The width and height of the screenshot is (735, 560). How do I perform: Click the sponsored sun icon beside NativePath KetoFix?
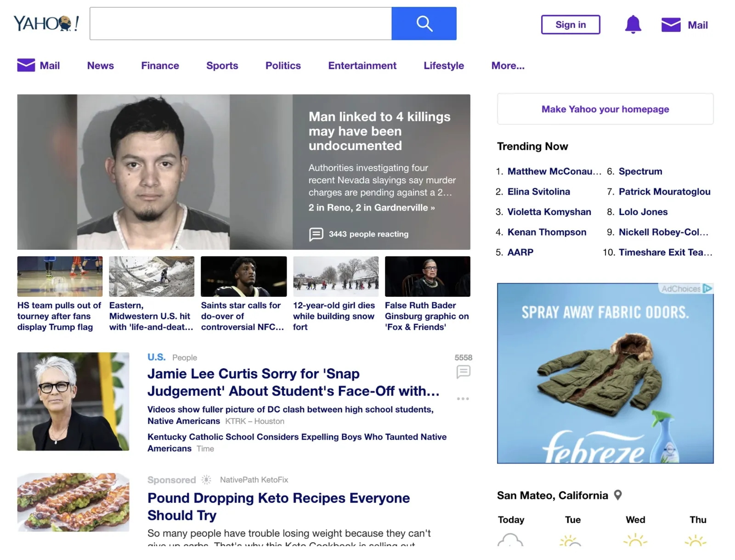[207, 480]
